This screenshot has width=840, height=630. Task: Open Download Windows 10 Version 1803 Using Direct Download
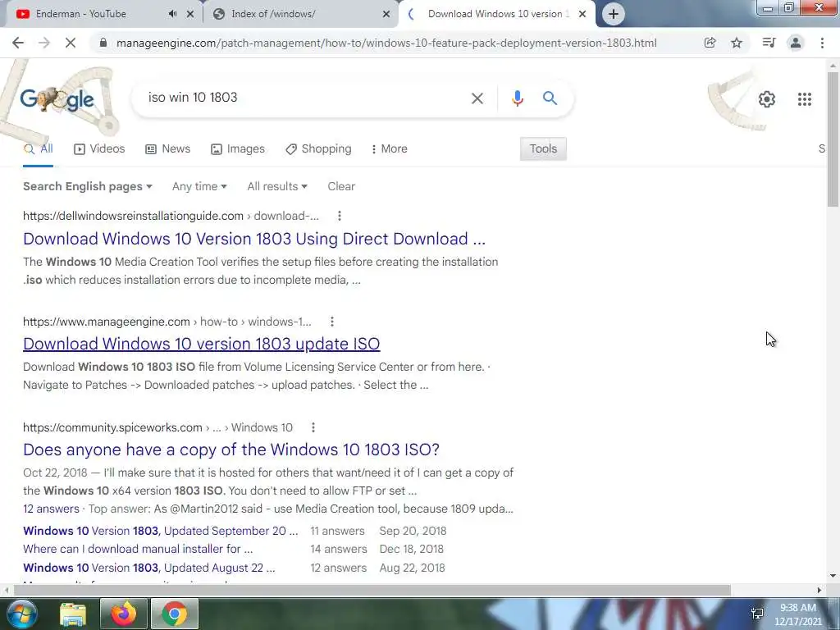[254, 239]
